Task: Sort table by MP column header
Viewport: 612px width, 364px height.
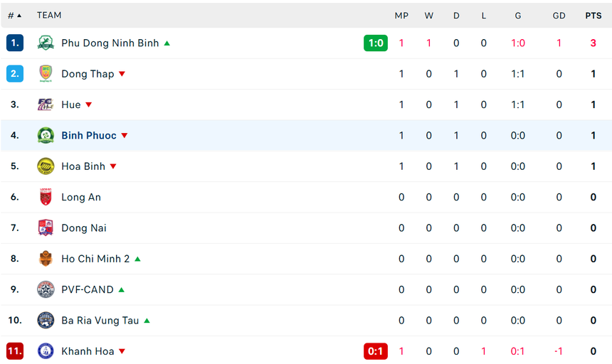Action: pos(401,15)
